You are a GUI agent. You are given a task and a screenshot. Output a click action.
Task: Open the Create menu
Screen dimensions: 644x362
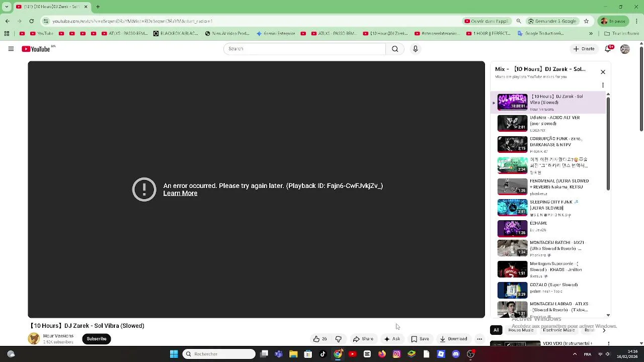point(584,49)
